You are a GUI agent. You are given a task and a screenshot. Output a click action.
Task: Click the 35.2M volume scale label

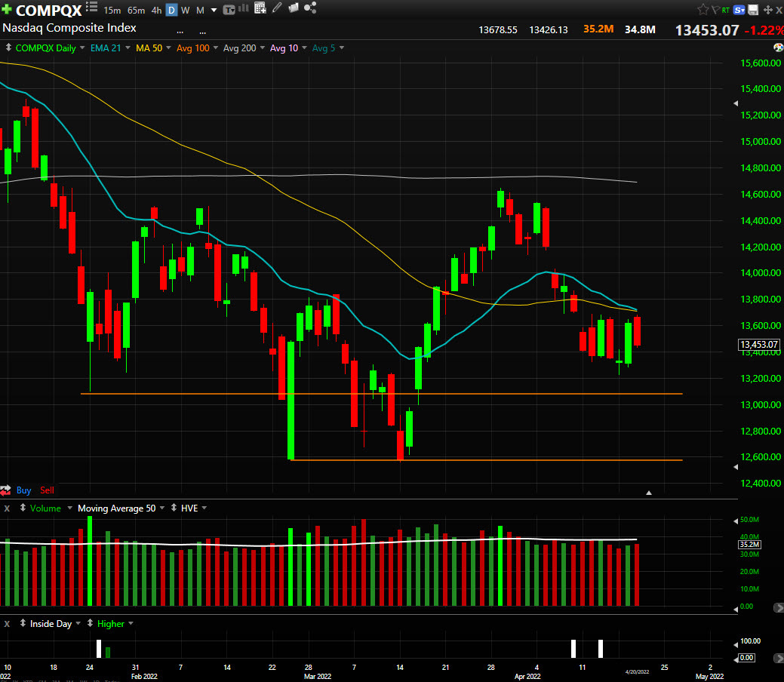pos(749,545)
